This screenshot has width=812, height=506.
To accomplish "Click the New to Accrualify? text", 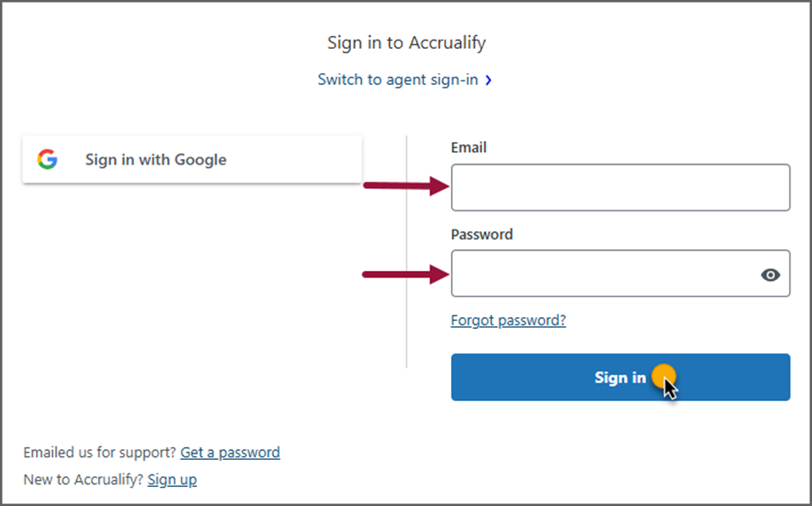I will coord(83,480).
